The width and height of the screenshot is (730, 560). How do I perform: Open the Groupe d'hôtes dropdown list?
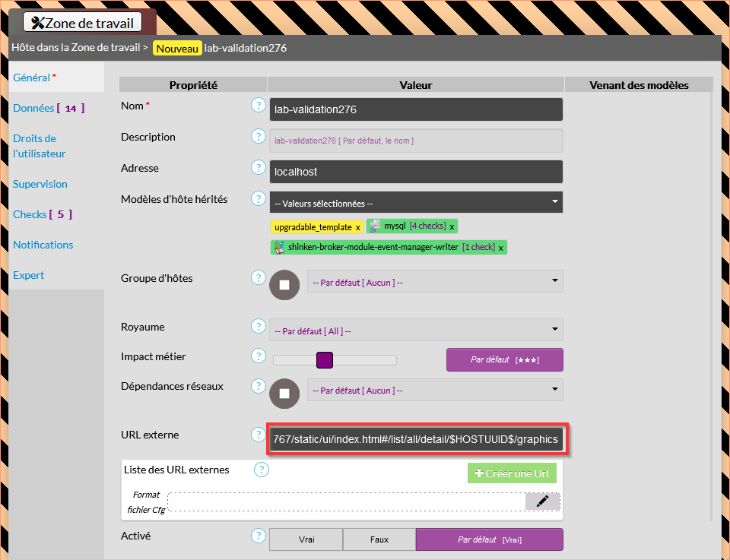[435, 282]
